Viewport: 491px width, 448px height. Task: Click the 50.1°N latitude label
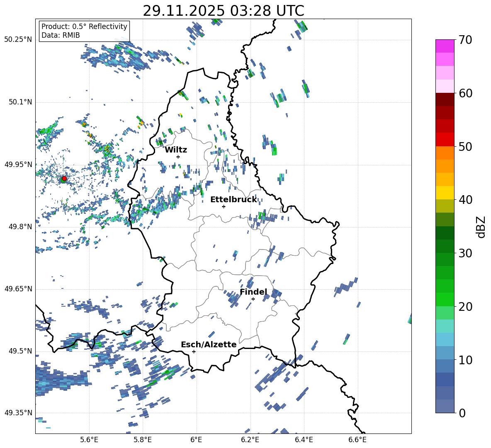click(x=20, y=102)
